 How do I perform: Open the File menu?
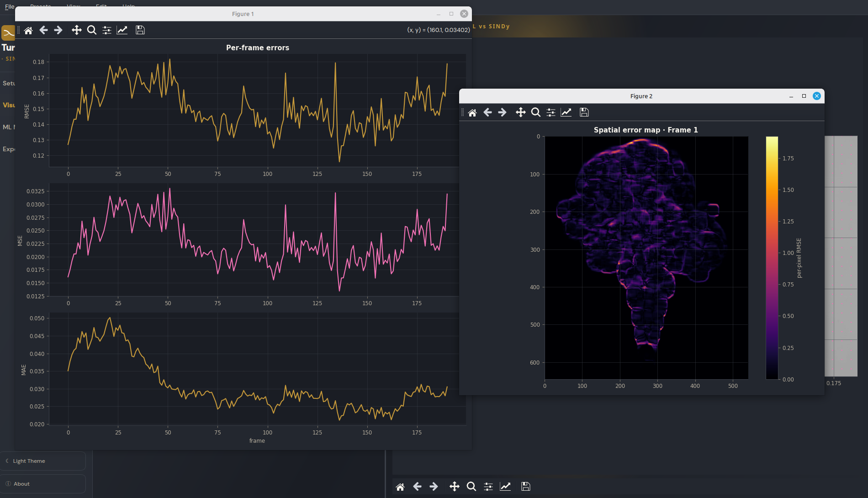pyautogui.click(x=9, y=6)
